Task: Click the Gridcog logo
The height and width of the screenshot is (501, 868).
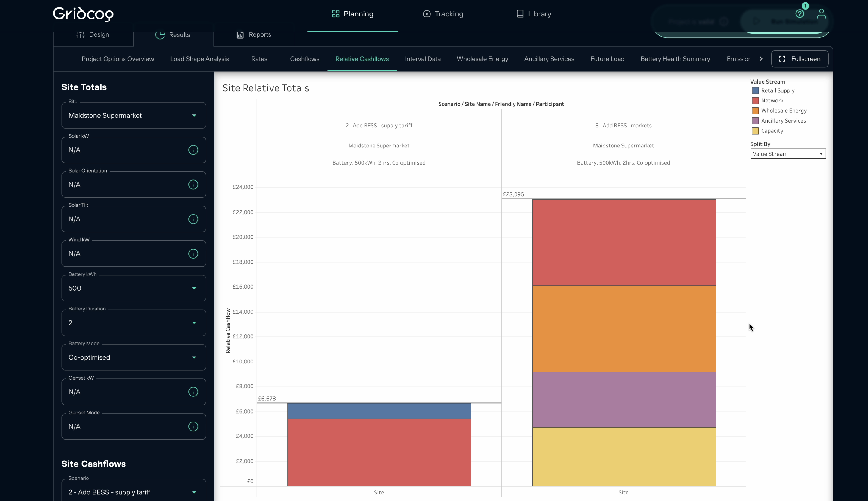Action: (83, 14)
